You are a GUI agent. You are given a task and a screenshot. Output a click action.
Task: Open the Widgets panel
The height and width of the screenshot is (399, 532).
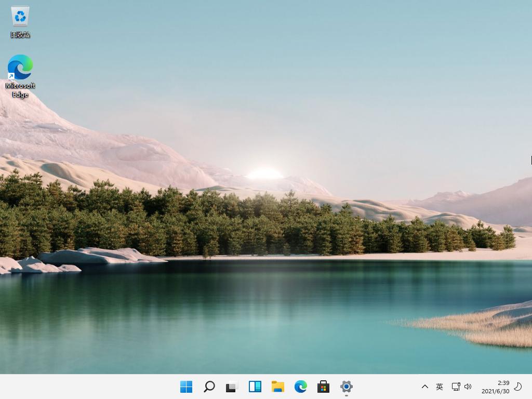coord(255,387)
